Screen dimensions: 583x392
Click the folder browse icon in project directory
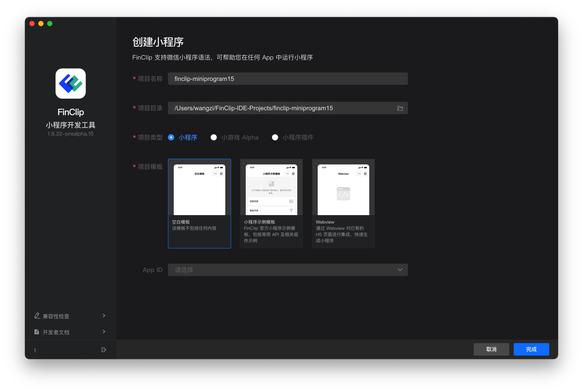pyautogui.click(x=400, y=108)
